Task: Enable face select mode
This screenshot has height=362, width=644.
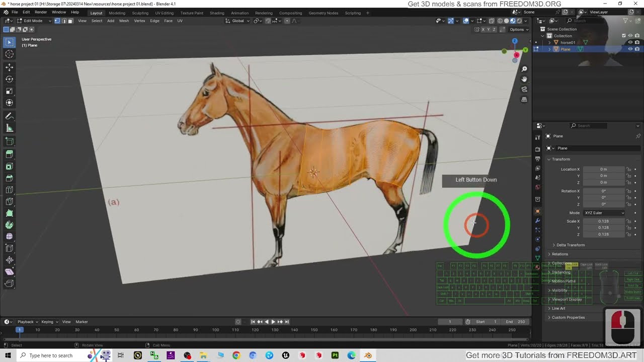Action: click(70, 21)
